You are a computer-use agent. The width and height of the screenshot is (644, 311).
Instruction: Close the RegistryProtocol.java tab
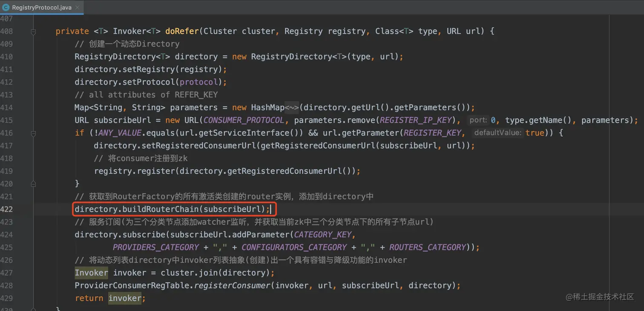77,7
